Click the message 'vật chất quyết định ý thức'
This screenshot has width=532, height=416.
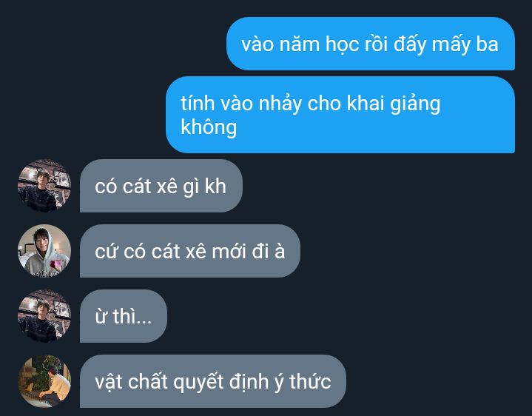(x=213, y=381)
